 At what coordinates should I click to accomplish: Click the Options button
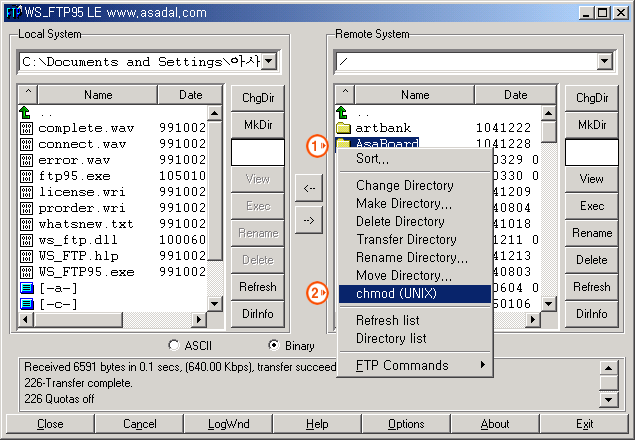click(x=407, y=424)
